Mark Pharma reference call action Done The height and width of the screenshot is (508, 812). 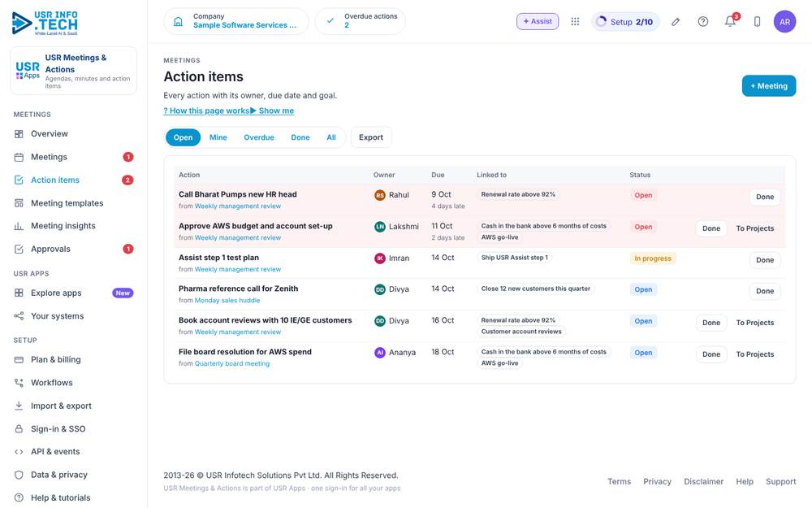pyautogui.click(x=764, y=291)
